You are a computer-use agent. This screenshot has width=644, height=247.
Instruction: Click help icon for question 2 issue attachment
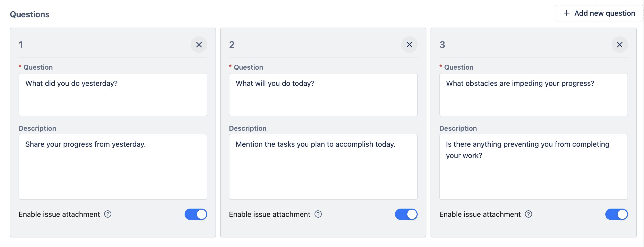(318, 214)
